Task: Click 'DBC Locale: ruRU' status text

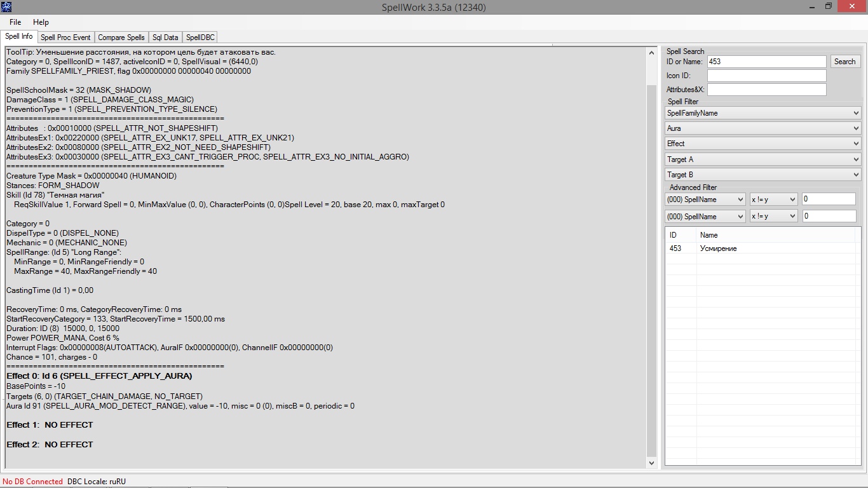Action: pyautogui.click(x=97, y=482)
